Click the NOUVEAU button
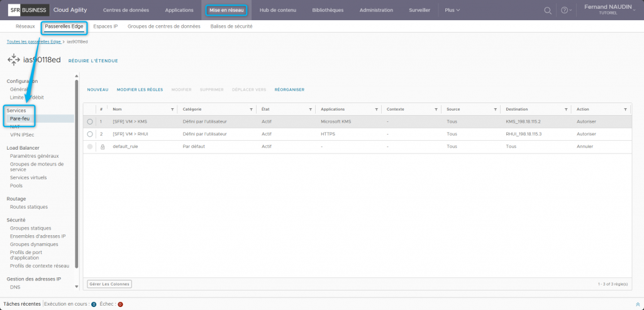644x310 pixels. [97, 89]
